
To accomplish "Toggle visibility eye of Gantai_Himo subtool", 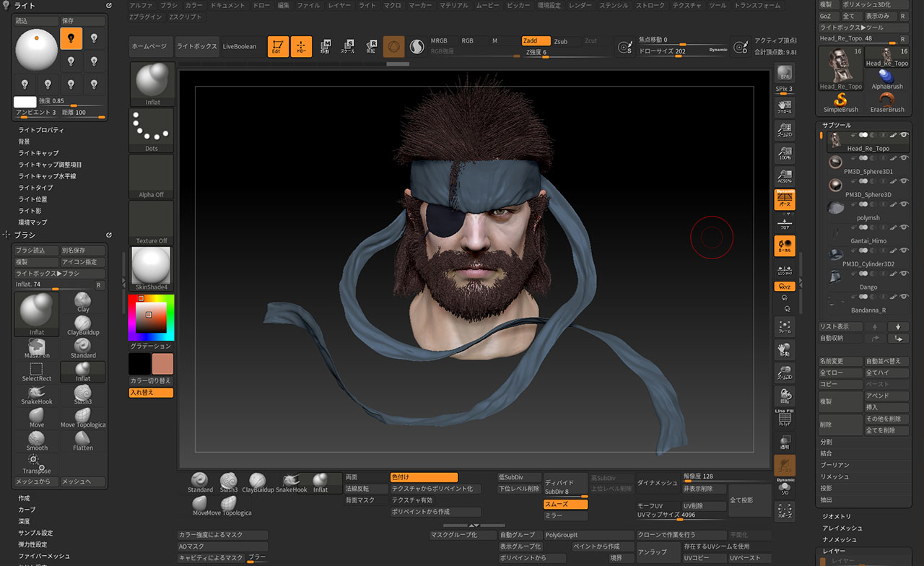I will [904, 227].
